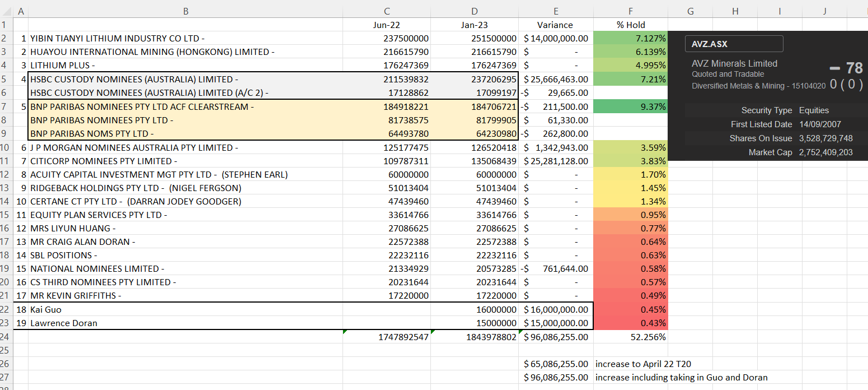Click the % Hold heading cell
868x390 pixels.
coord(630,25)
